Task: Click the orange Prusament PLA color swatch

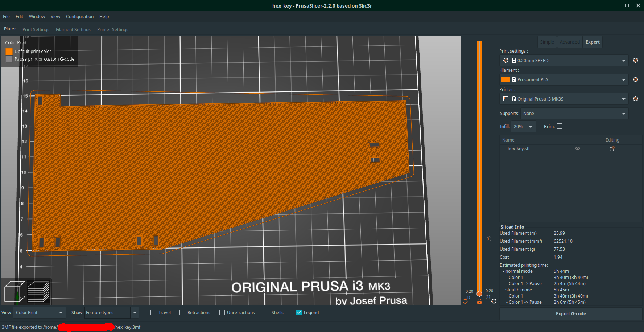Action: click(x=506, y=79)
